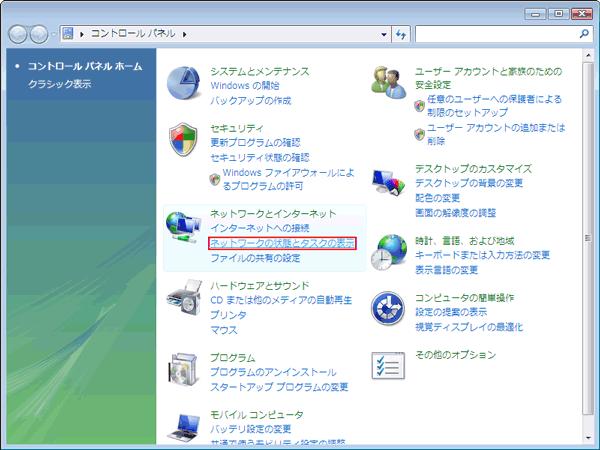The width and height of the screenshot is (600, 450).
Task: Click キーボードまたは入力方法の変更 link
Action: (x=483, y=255)
